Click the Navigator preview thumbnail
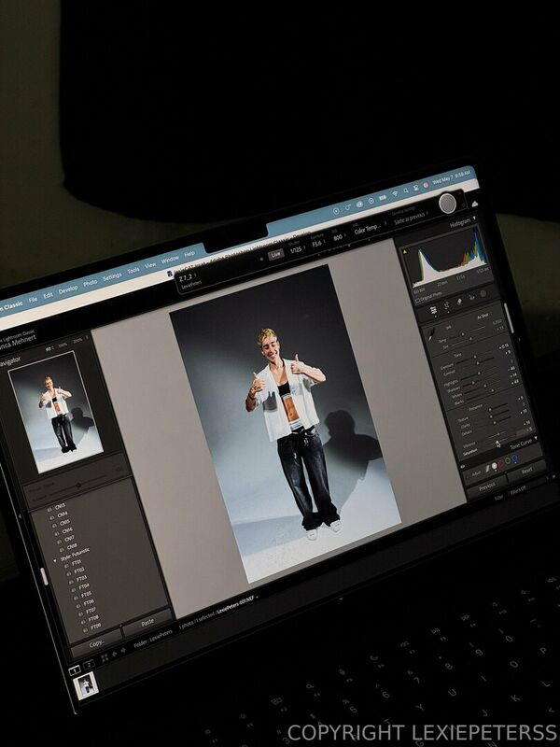The image size is (560, 747). (x=56, y=413)
